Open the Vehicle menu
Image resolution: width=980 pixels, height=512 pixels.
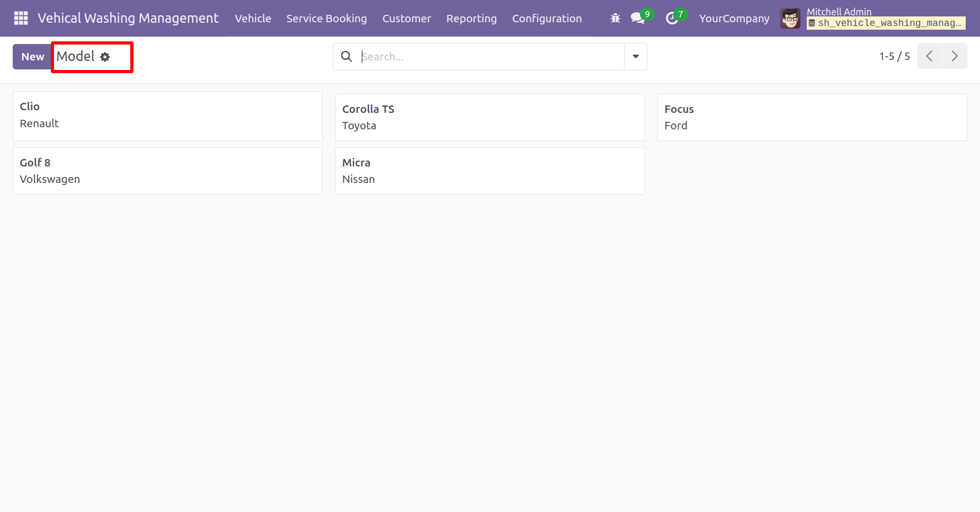(253, 19)
